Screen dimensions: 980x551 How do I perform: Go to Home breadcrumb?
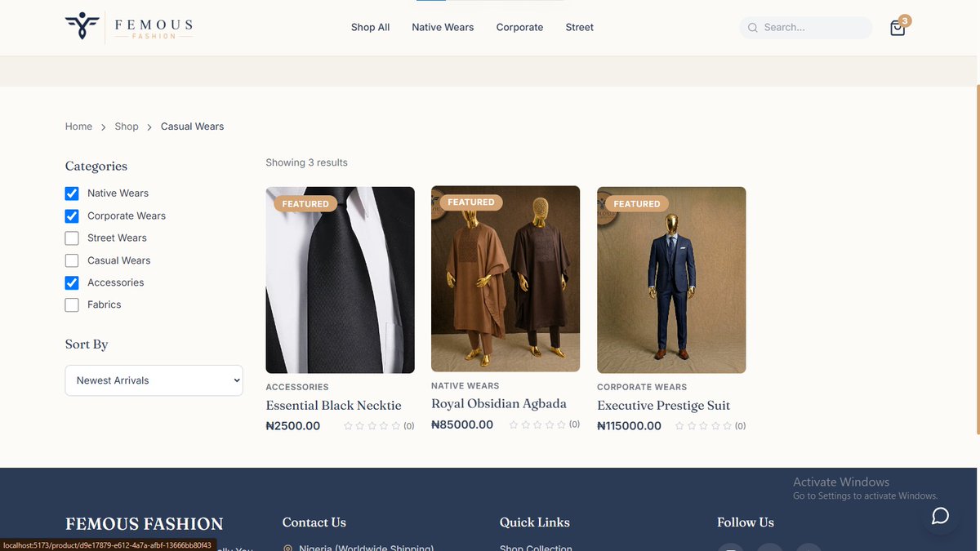[x=78, y=127]
